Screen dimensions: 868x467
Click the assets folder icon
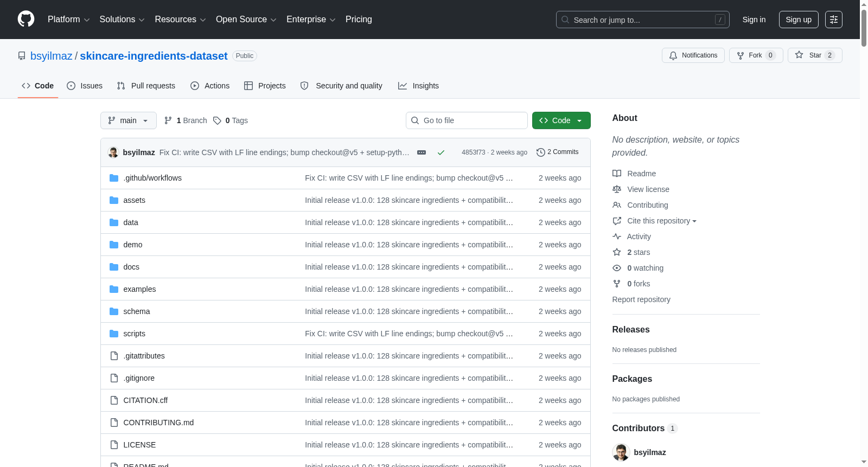coord(114,200)
